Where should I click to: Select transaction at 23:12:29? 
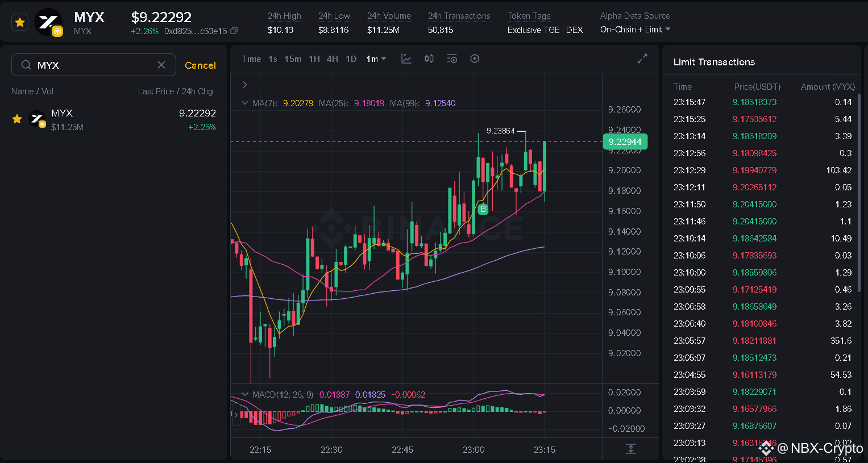point(762,170)
